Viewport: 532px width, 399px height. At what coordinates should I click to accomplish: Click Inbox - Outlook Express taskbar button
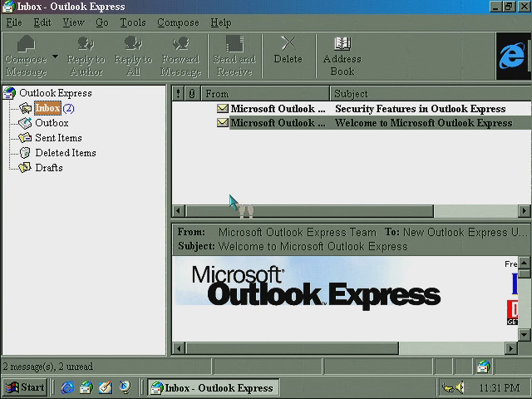tap(214, 387)
